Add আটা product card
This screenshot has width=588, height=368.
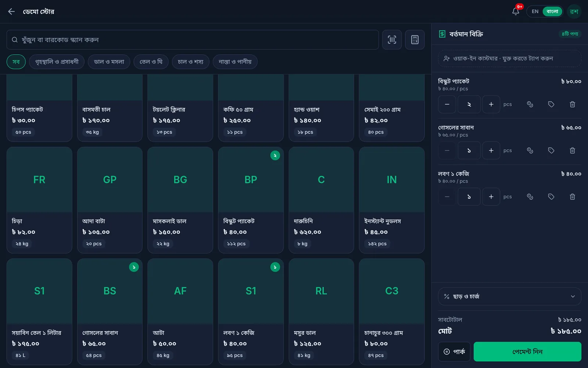[180, 312]
